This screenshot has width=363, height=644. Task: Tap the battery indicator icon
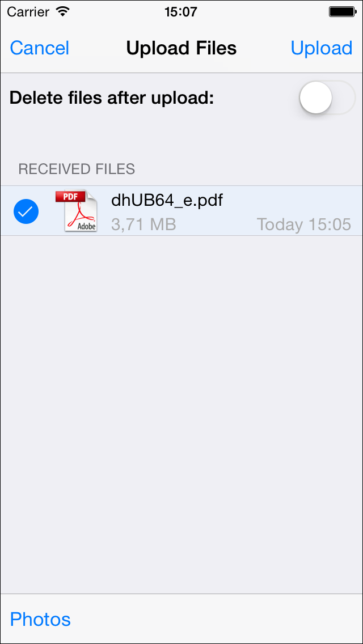tap(343, 11)
